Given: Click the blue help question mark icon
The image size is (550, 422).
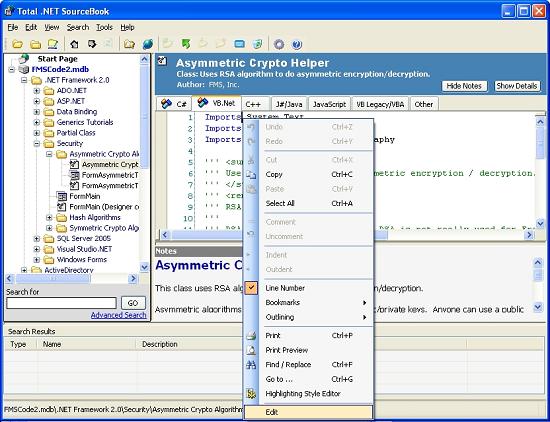Looking at the screenshot, I should 297,45.
